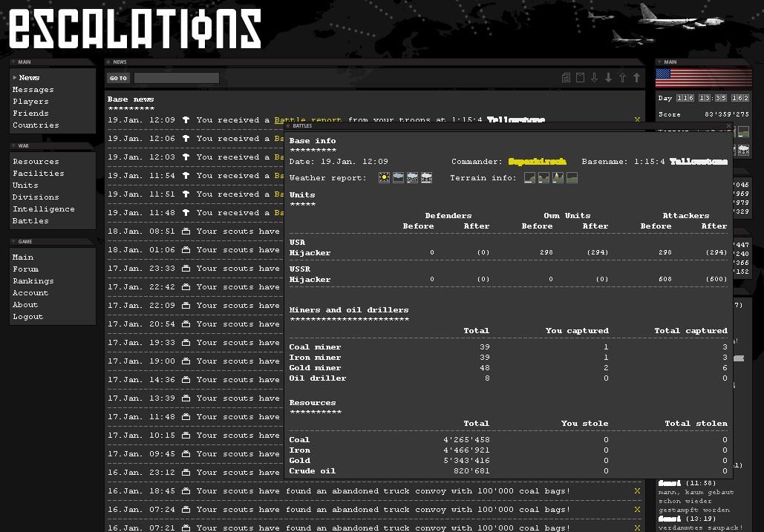Viewport: 764px width, 532px height.
Task: Open Intelligence in the War menu
Action: click(x=43, y=209)
